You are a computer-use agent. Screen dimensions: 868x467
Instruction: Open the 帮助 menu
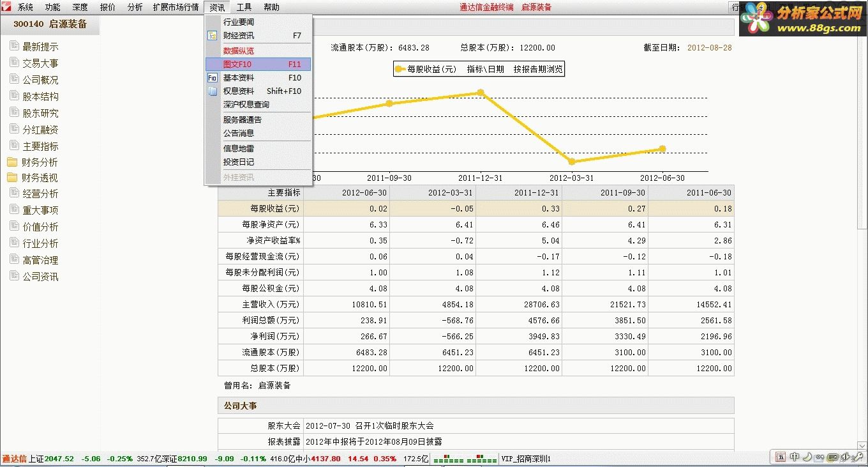click(271, 8)
